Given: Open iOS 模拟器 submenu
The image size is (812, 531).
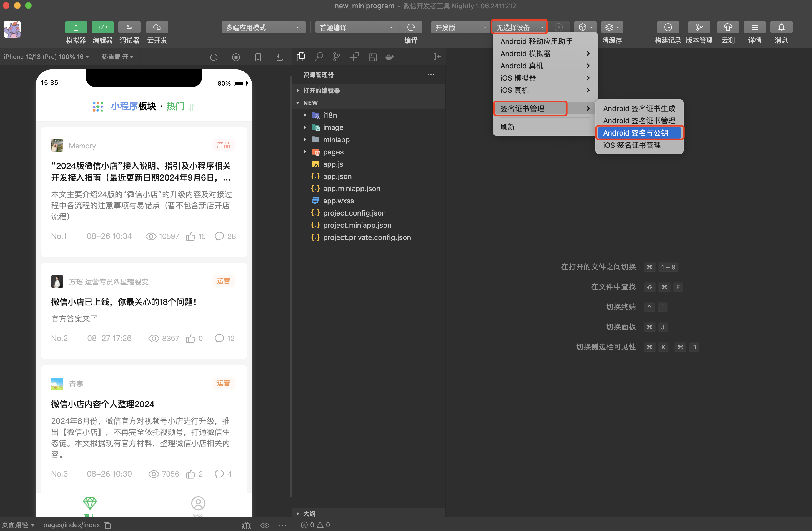Looking at the screenshot, I should tap(545, 78).
